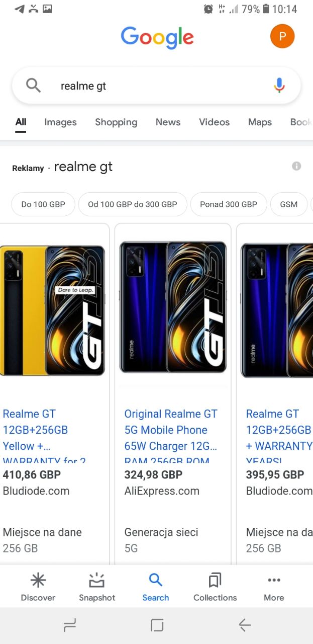Select the GSM filter chip
The height and width of the screenshot is (644, 313).
[x=289, y=204]
